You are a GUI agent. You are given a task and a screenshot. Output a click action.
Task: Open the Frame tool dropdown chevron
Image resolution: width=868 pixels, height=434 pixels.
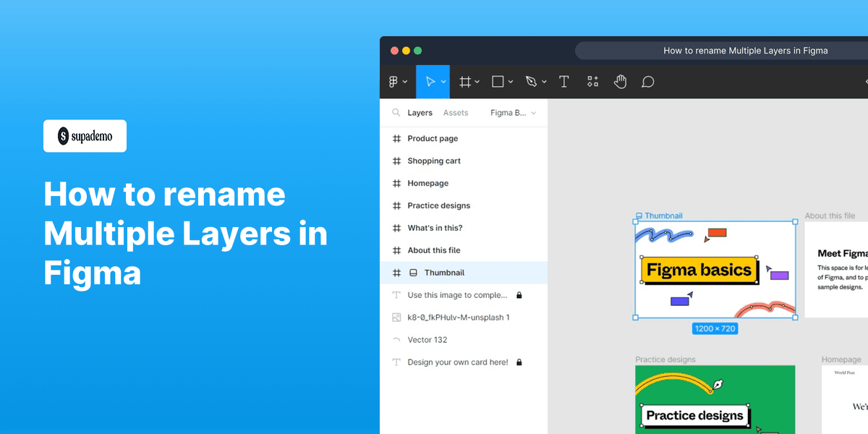point(476,81)
